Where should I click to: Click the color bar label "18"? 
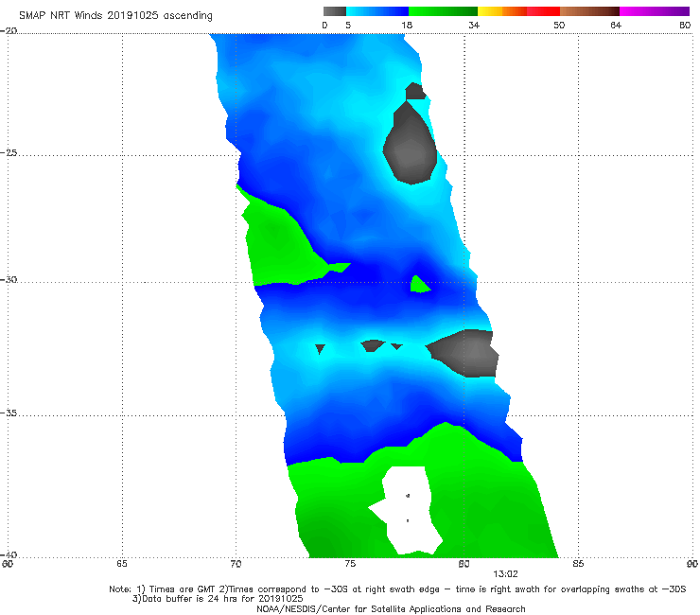(x=407, y=25)
